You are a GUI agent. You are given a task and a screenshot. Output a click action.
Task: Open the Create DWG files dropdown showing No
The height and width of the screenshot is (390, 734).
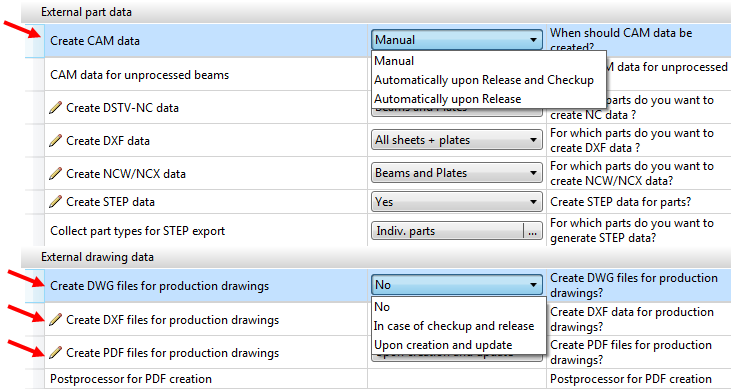tap(457, 285)
